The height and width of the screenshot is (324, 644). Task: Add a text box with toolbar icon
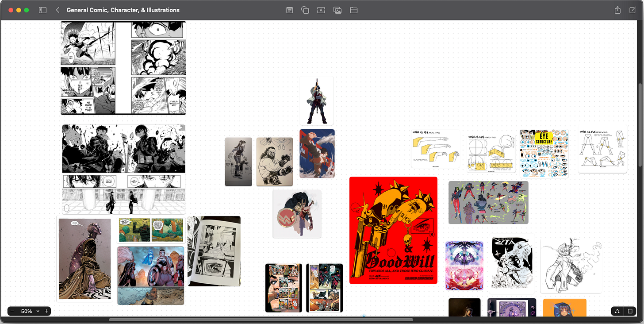pyautogui.click(x=321, y=10)
